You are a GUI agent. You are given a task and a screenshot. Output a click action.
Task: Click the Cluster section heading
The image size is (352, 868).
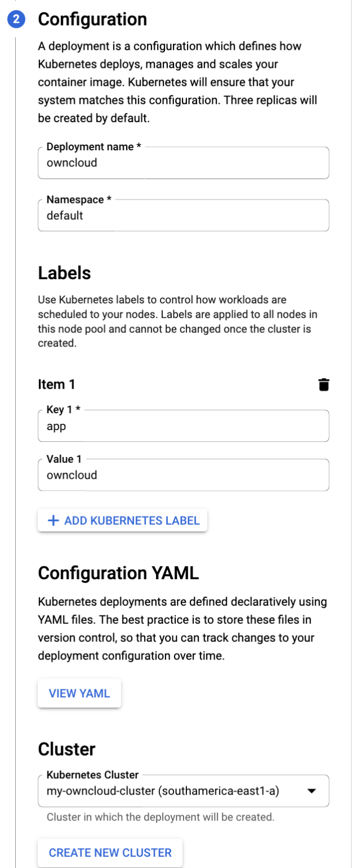tap(67, 749)
